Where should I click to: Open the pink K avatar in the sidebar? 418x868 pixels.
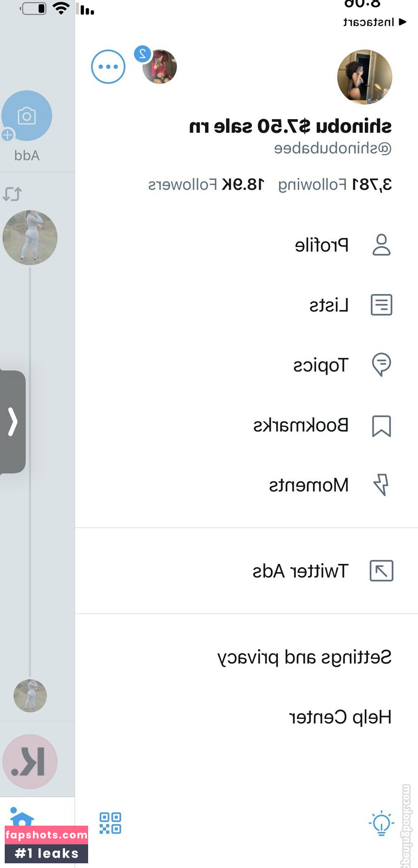pos(30,761)
